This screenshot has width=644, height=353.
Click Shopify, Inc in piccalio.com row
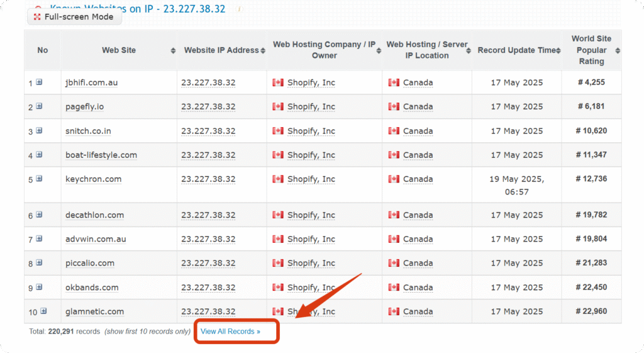[311, 263]
